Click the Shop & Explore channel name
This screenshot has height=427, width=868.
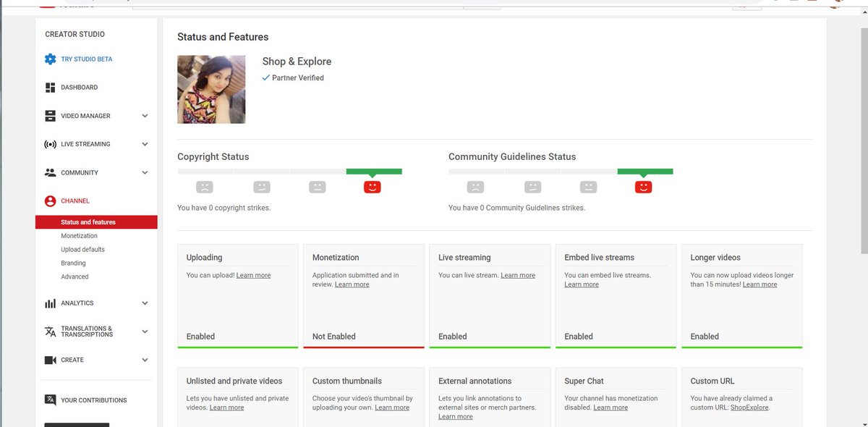[297, 62]
